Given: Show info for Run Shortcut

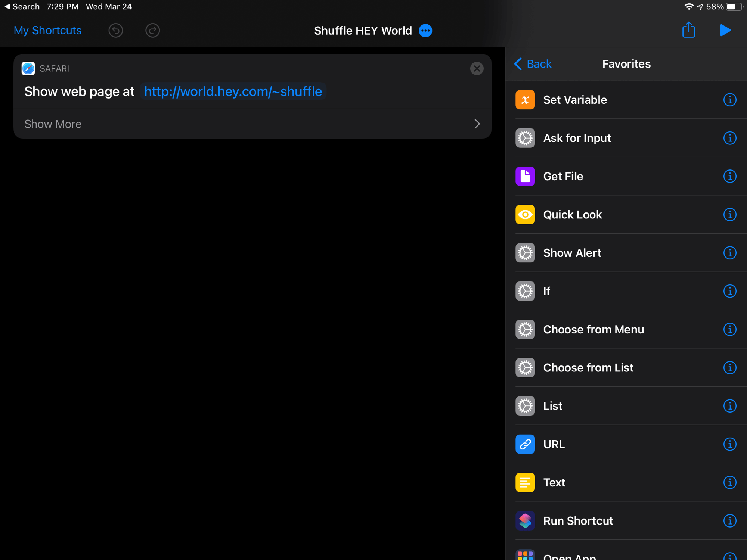Looking at the screenshot, I should [729, 521].
